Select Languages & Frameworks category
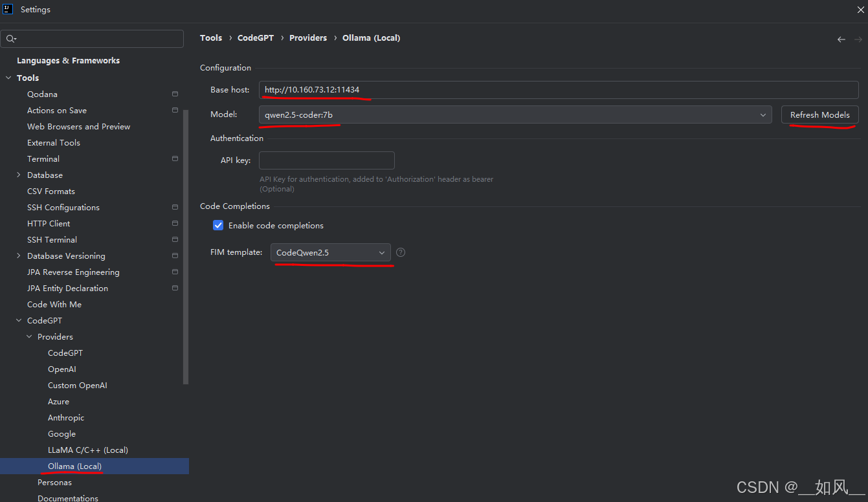868x502 pixels. coord(68,60)
